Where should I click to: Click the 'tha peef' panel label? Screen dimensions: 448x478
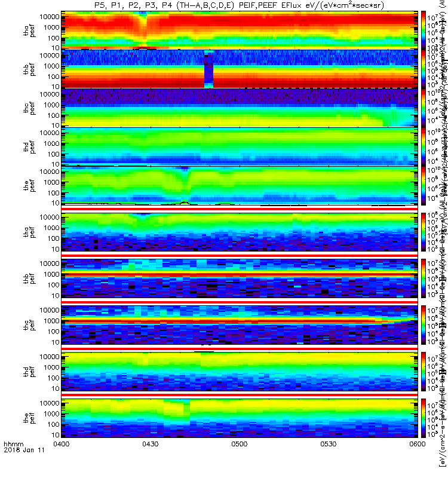click(x=29, y=31)
